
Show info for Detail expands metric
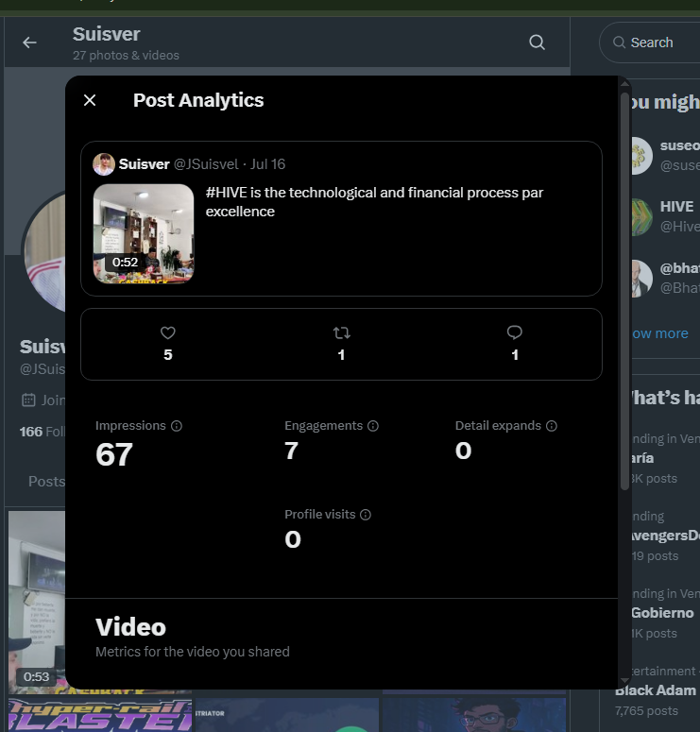[x=552, y=426]
